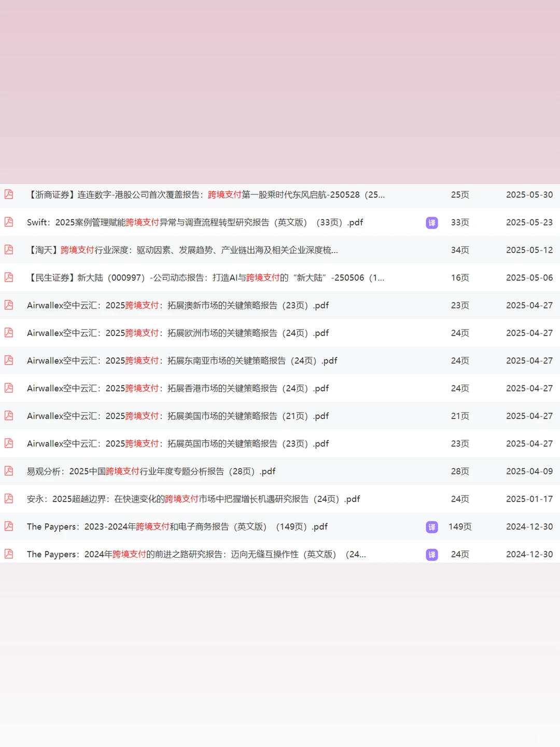Click date 2025-01-17

529,499
